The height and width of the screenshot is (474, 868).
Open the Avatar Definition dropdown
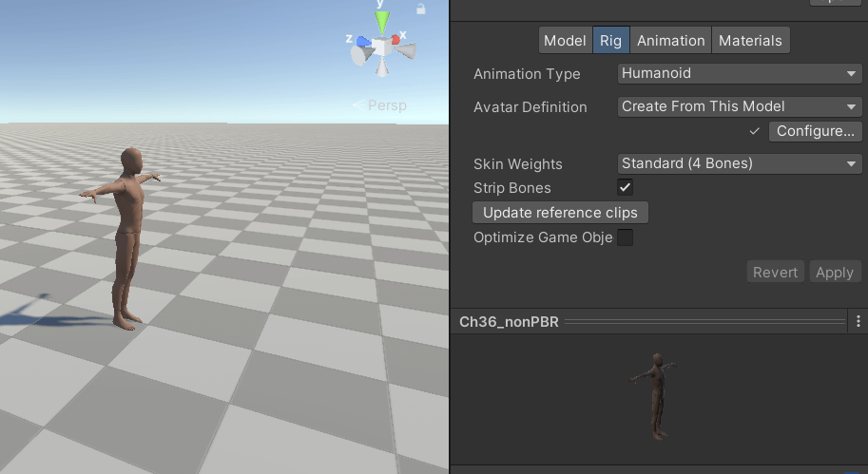click(x=740, y=106)
